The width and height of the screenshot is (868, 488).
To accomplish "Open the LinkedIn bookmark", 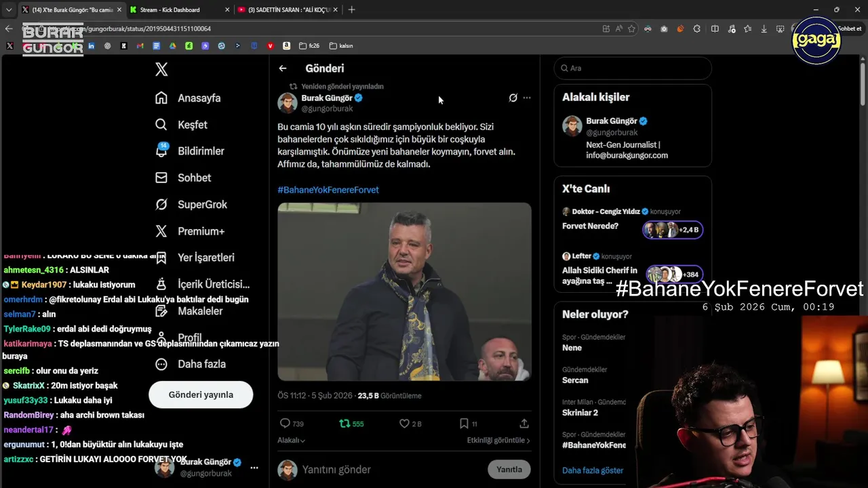I will pyautogui.click(x=91, y=45).
